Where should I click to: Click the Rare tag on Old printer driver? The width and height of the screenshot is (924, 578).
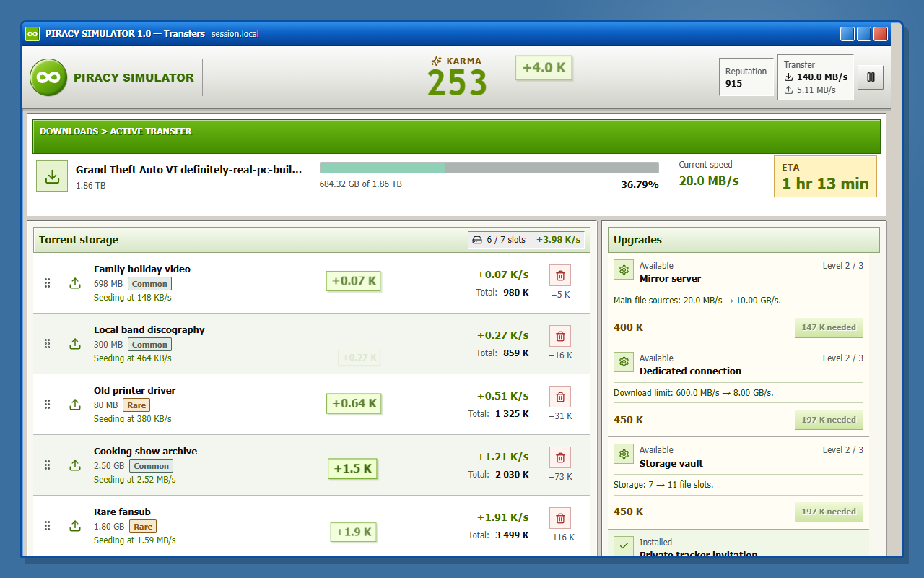[136, 405]
